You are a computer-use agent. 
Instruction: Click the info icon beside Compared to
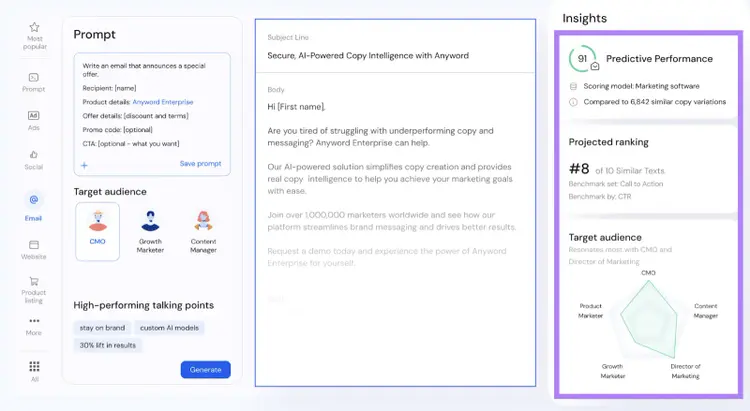tap(573, 102)
